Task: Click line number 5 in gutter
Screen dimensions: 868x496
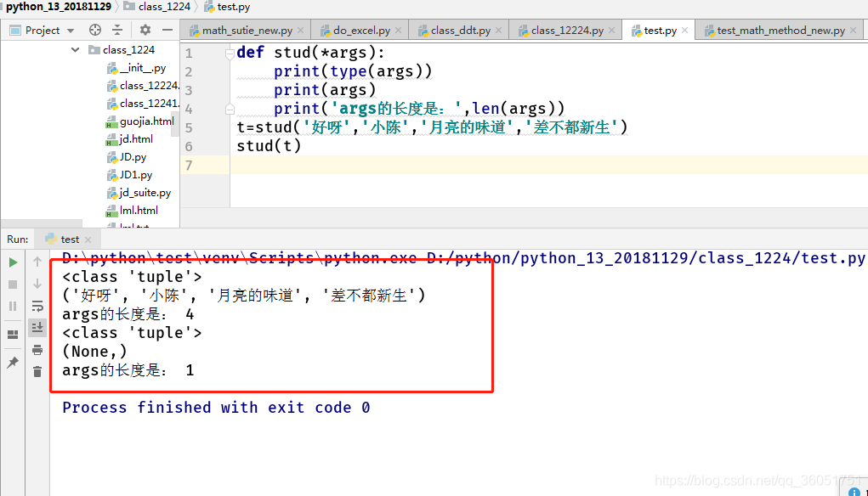Action: pyautogui.click(x=190, y=127)
